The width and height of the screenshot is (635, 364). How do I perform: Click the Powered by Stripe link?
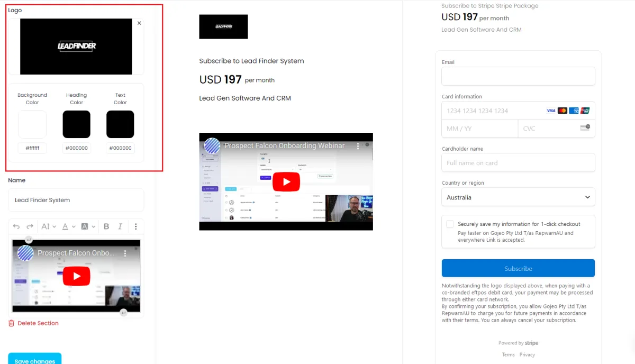(518, 343)
